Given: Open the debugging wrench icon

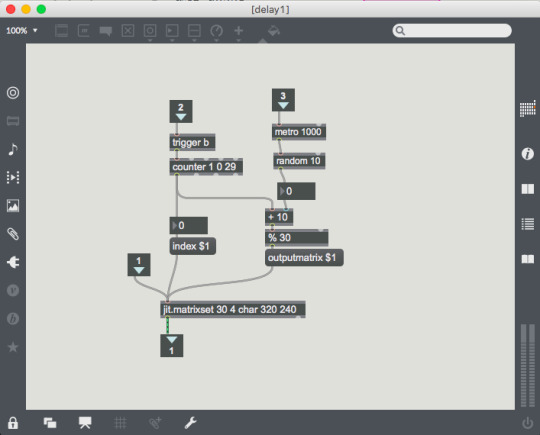Looking at the screenshot, I should (x=190, y=423).
